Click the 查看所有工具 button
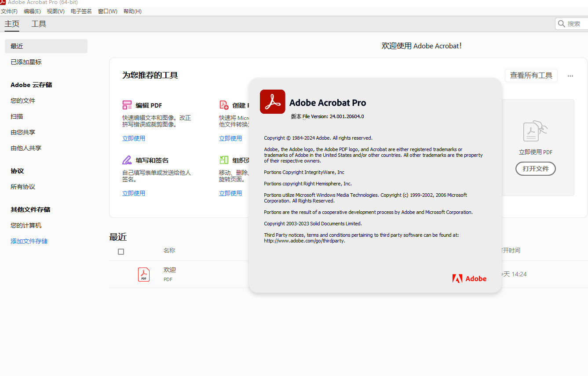The height and width of the screenshot is (376, 588). pyautogui.click(x=531, y=76)
